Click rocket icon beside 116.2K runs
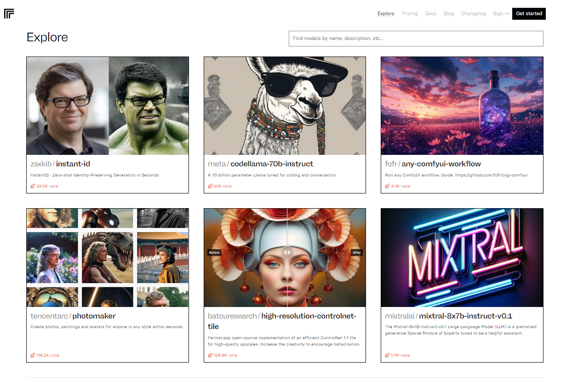Image resolution: width=572 pixels, height=392 pixels. coord(33,355)
